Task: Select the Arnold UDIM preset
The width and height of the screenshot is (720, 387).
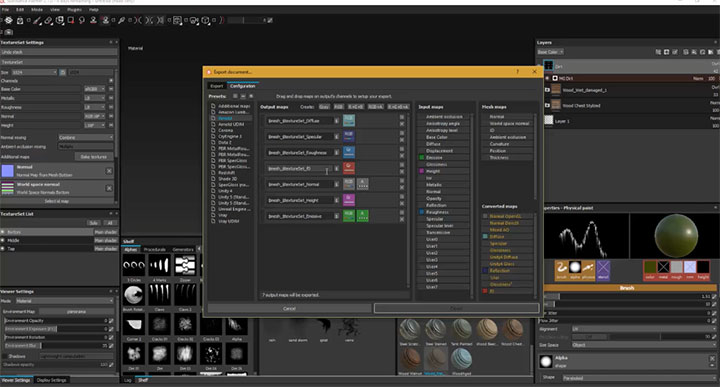Action: pyautogui.click(x=231, y=124)
